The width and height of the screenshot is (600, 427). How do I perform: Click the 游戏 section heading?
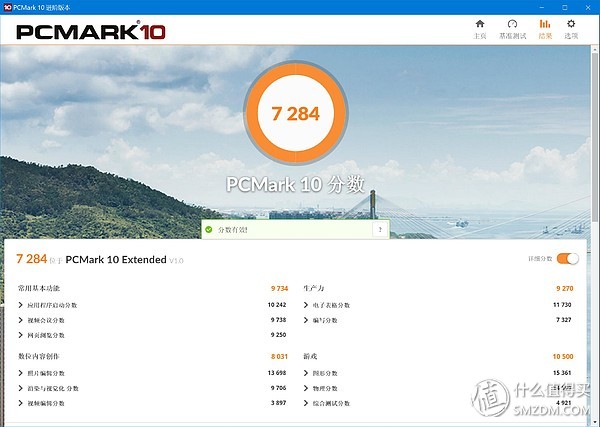click(x=310, y=356)
